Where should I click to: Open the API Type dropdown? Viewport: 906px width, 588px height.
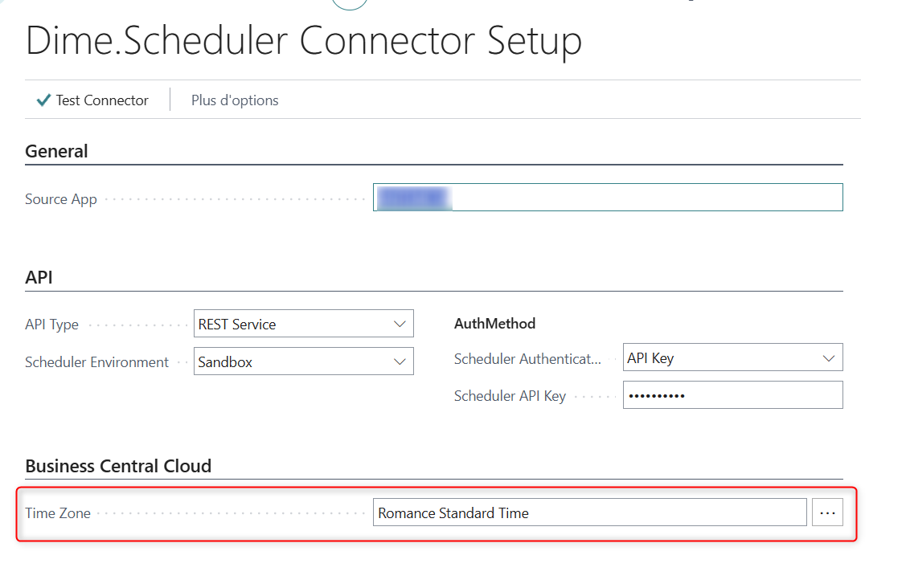pyautogui.click(x=303, y=325)
